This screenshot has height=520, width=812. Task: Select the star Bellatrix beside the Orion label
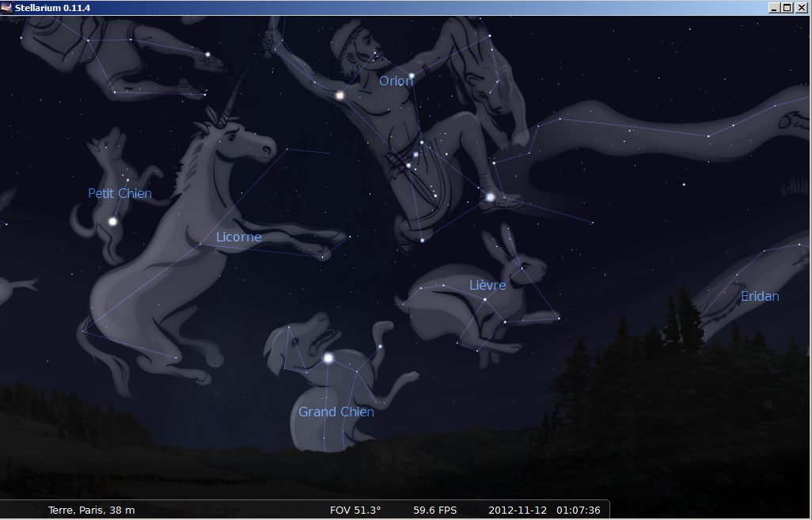[412, 76]
